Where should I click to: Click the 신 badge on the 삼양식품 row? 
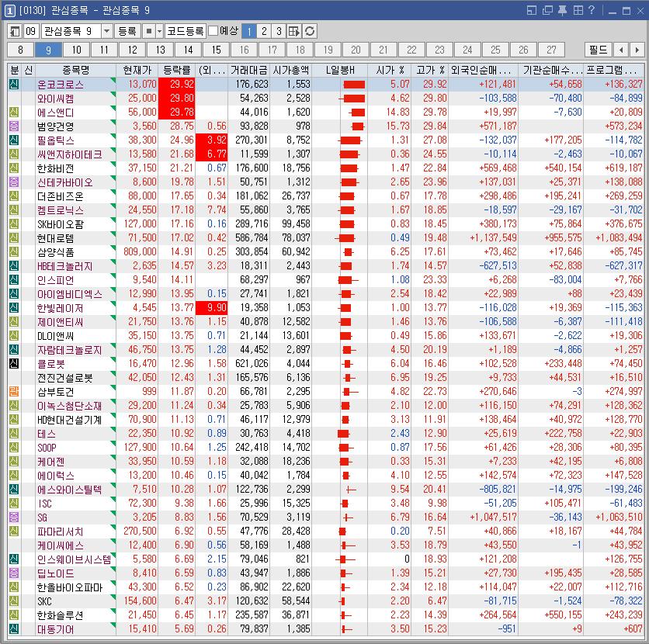click(14, 252)
